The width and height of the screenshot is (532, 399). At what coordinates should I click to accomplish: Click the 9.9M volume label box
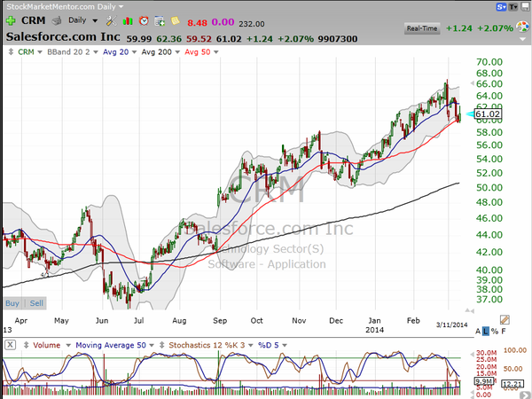pos(483,381)
